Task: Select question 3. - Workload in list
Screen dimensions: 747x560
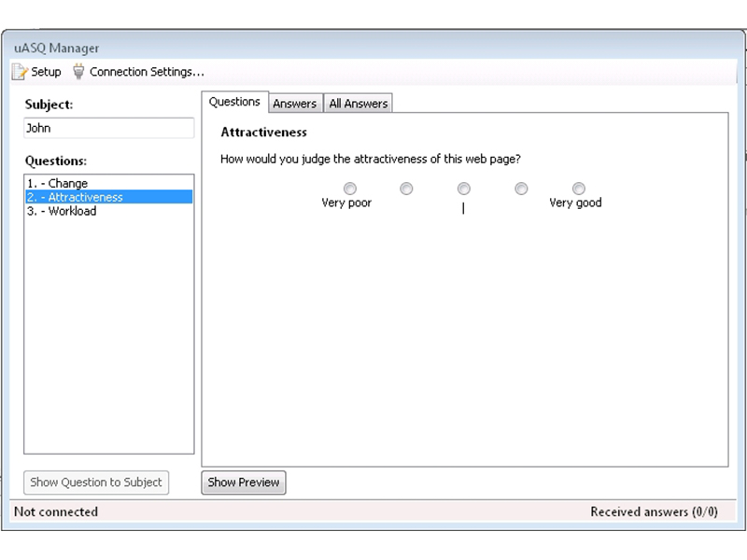Action: 63,212
